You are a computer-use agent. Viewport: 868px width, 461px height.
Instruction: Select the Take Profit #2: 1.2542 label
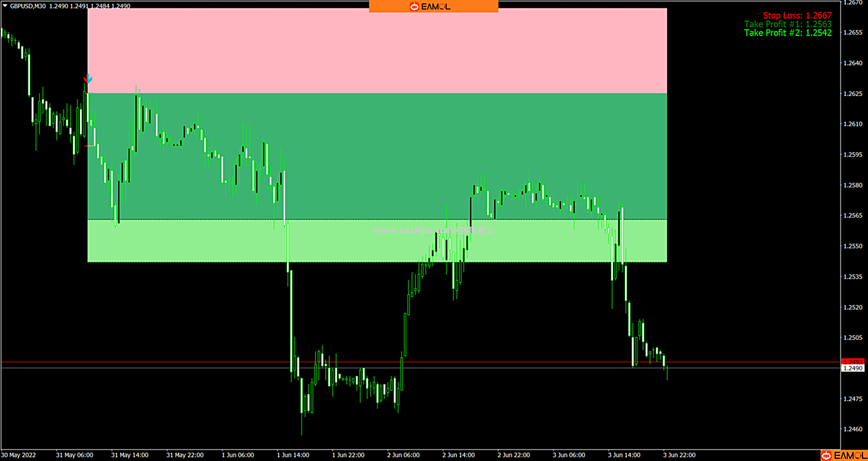pos(787,33)
